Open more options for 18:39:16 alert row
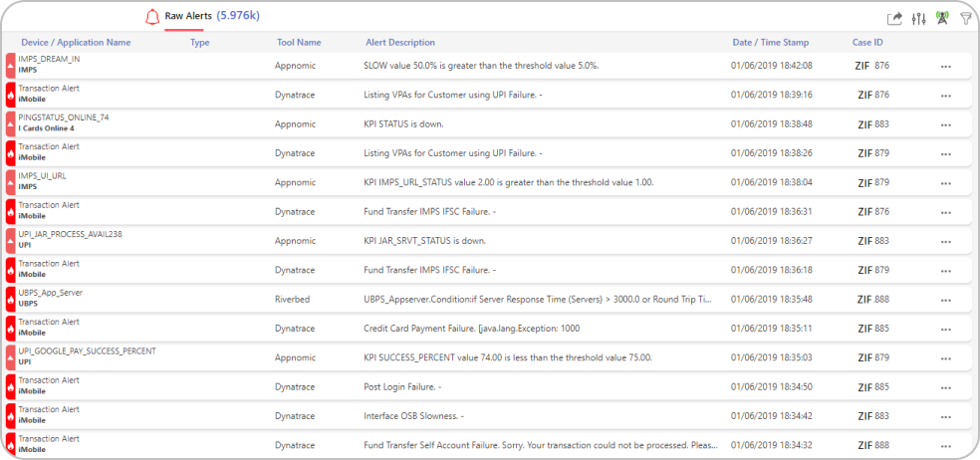 coord(945,96)
